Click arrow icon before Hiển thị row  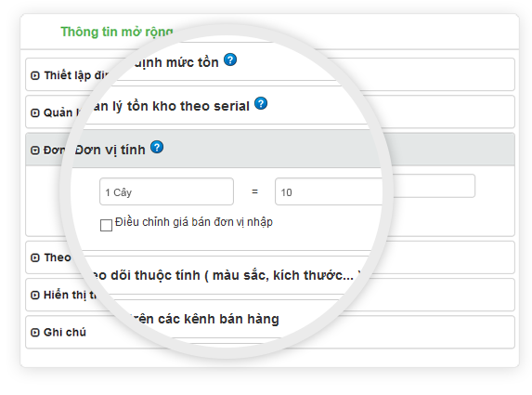pos(35,296)
